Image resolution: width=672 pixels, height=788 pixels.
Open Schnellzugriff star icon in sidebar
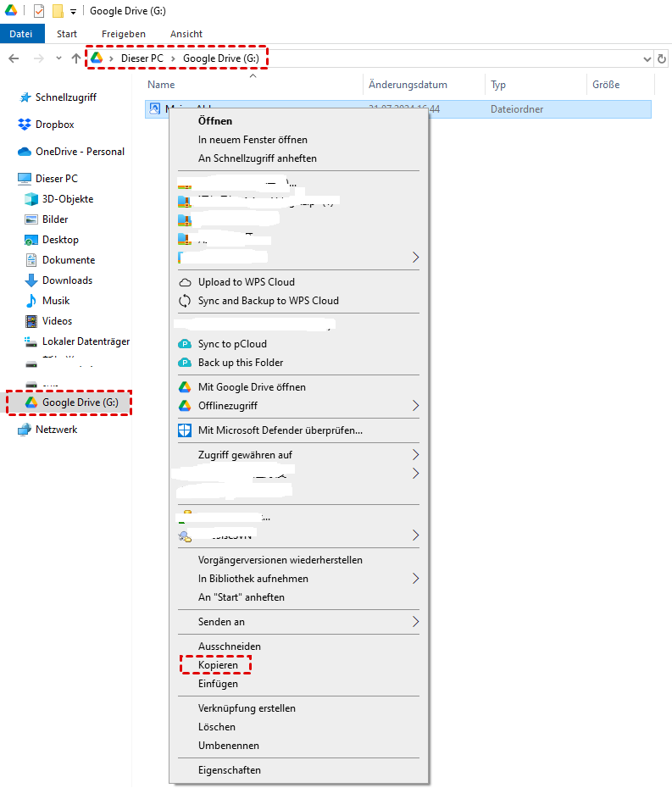pos(25,97)
